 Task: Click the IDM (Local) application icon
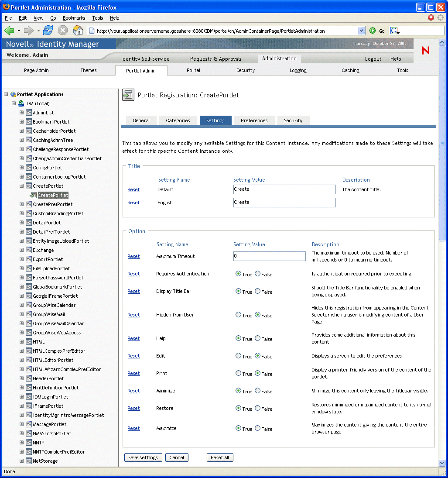pos(21,103)
